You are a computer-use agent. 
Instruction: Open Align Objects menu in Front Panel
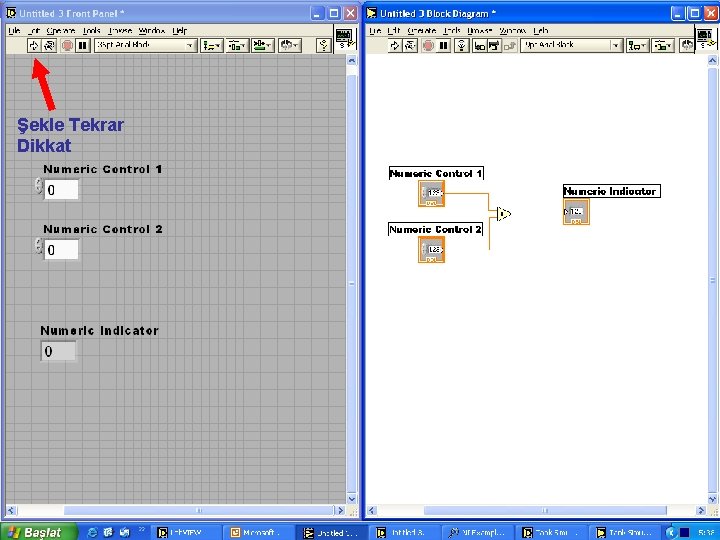click(212, 45)
